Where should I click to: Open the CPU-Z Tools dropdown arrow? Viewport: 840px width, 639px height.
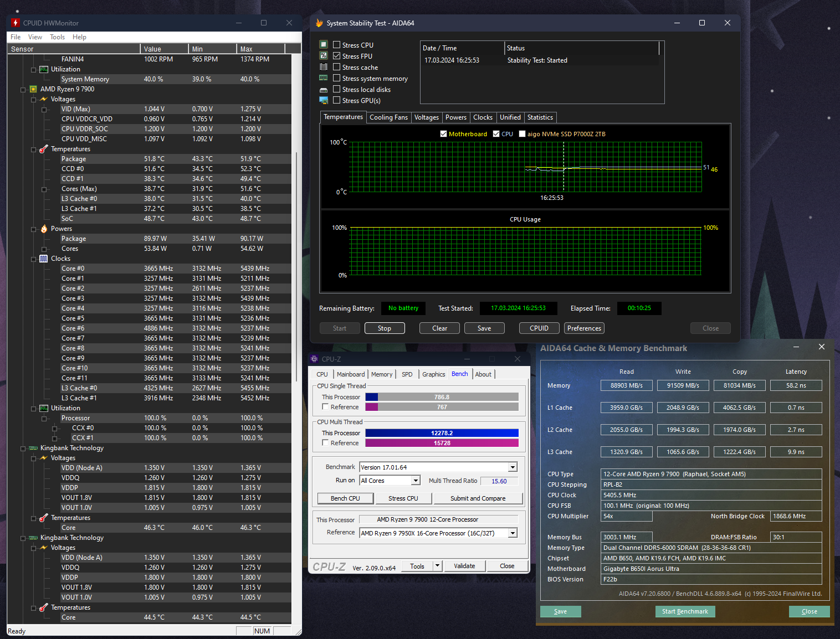click(437, 566)
